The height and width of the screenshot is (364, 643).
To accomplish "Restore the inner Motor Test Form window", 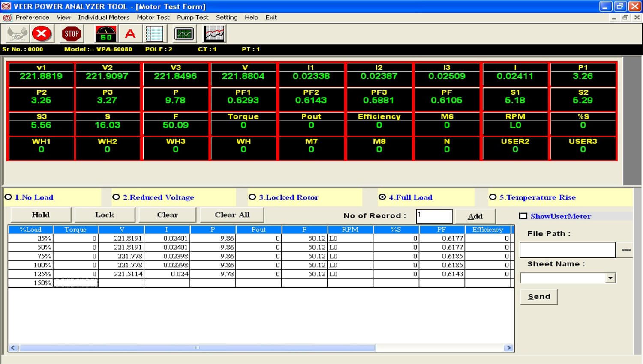I will point(625,18).
